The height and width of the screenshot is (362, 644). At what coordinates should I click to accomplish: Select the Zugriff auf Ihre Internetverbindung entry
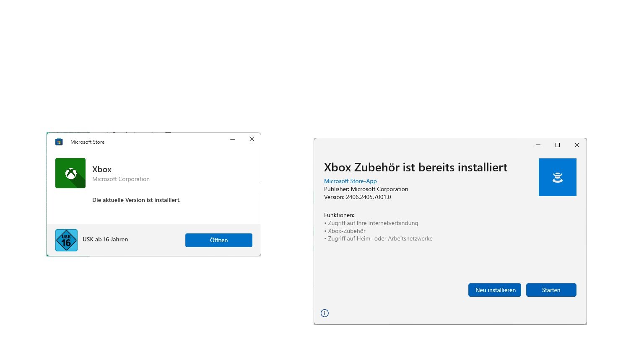[x=371, y=223]
